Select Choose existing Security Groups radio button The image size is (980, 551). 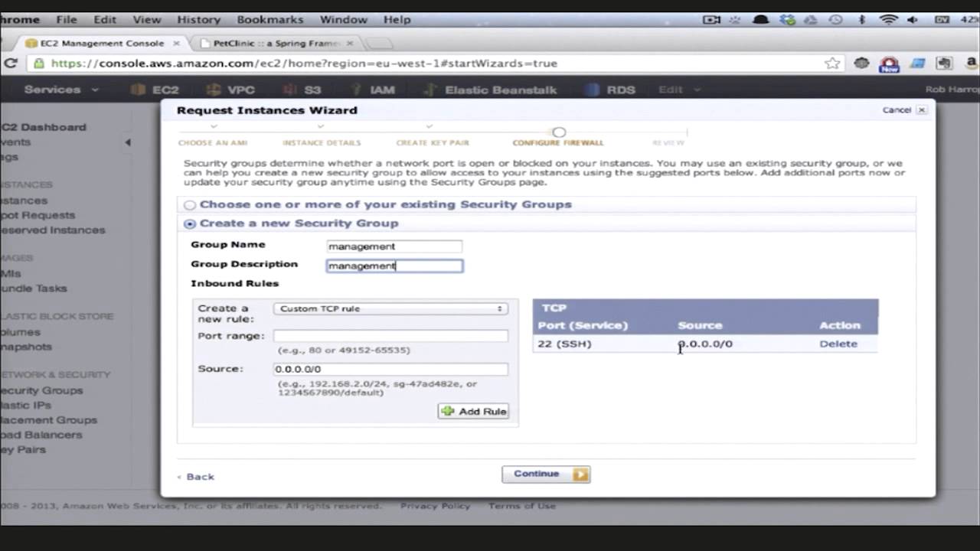pos(190,205)
